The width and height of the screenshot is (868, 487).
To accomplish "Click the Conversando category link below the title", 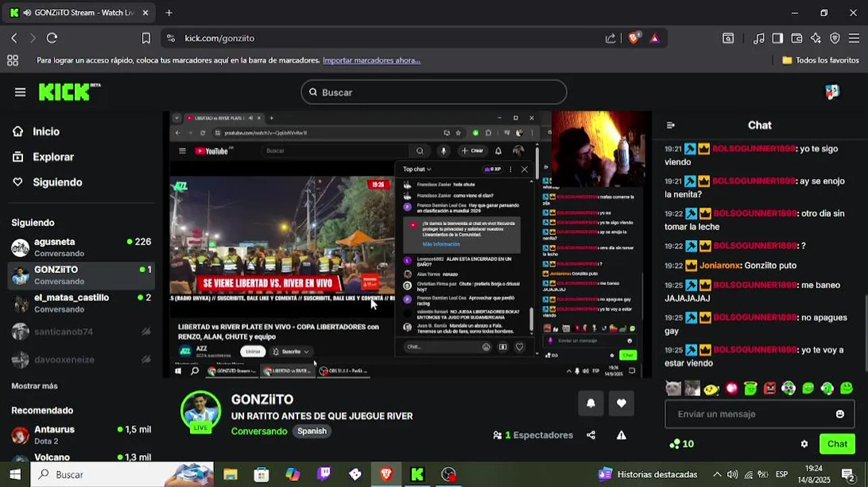I will (259, 431).
